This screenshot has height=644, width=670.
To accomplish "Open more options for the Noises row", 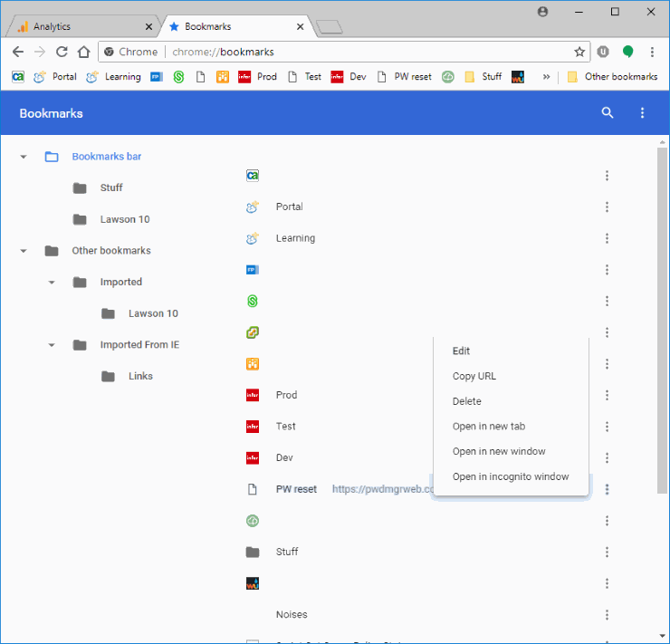I will point(607,615).
